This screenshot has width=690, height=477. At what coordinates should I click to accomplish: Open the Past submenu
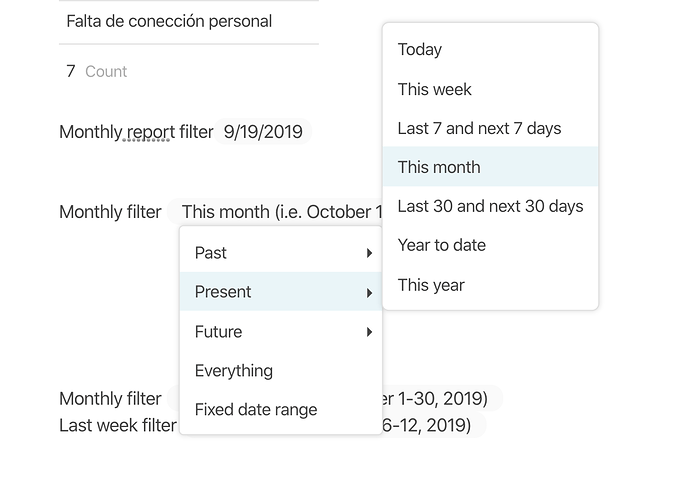click(211, 253)
